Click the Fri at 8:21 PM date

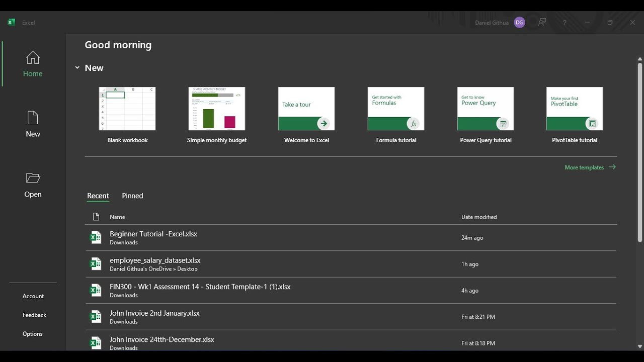pyautogui.click(x=478, y=317)
